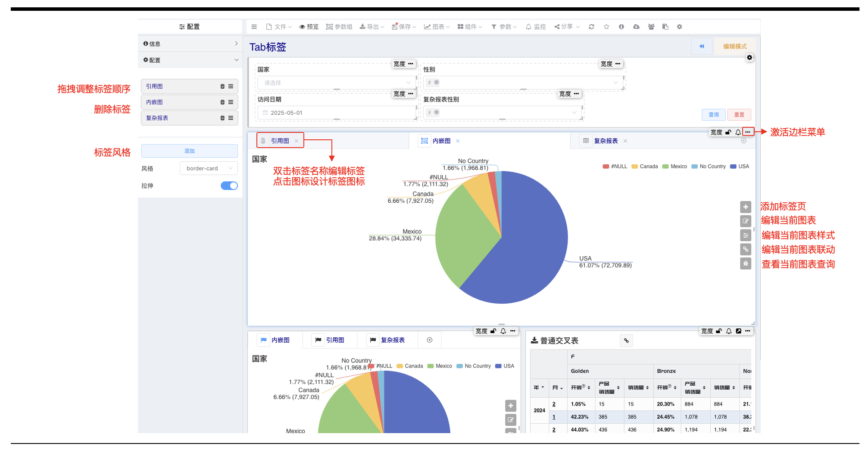
Task: Open the 国家 select dropdown
Action: pos(337,82)
